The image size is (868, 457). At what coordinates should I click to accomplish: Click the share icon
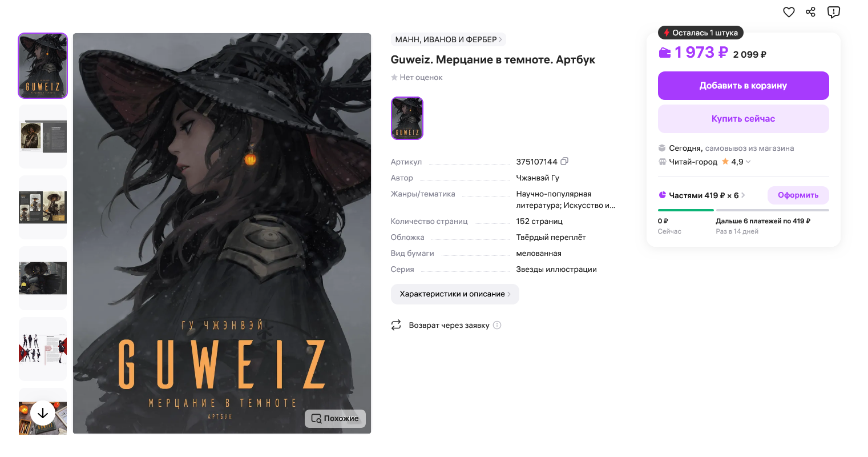click(810, 12)
